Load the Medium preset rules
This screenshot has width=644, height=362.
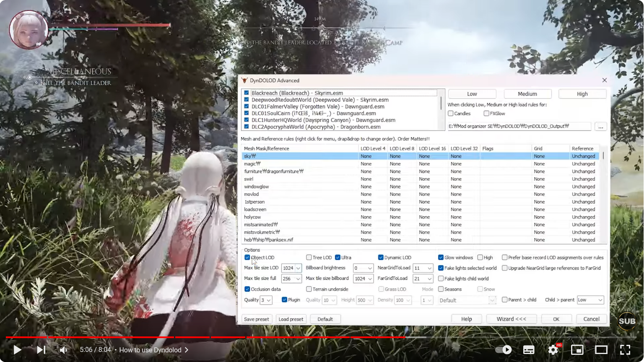[x=527, y=94]
